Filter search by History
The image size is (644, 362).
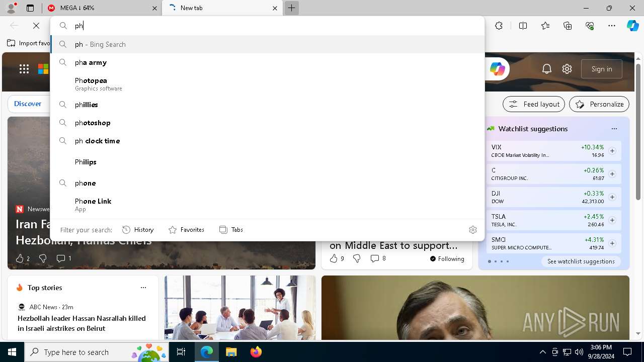tap(138, 230)
